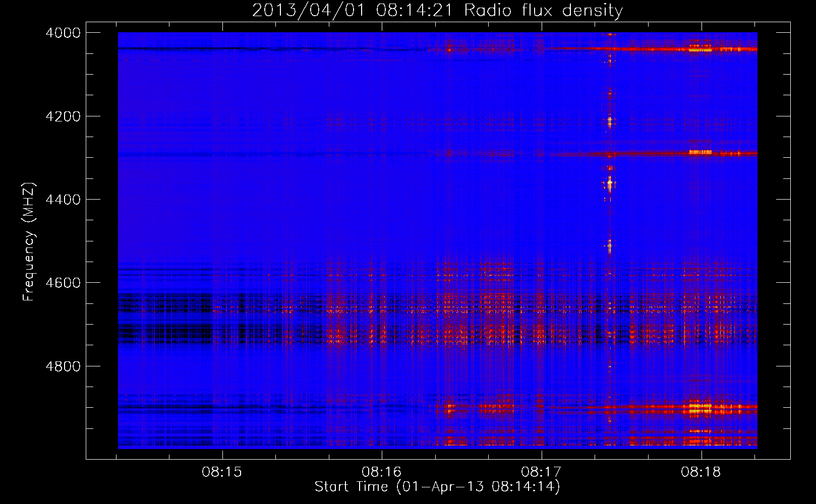Click the 4600 frequency tick label
Screen dimensions: 816x504
tap(63, 283)
